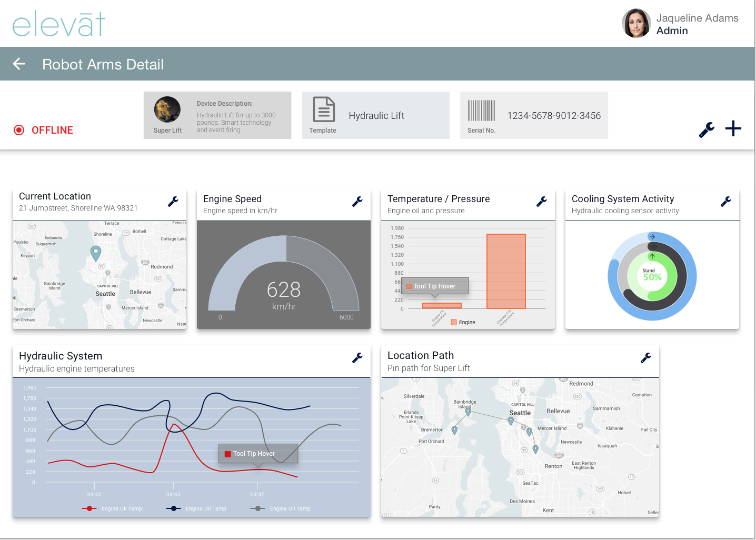Open Engine Speed widget wrench settings
This screenshot has height=540, width=756.
click(357, 202)
